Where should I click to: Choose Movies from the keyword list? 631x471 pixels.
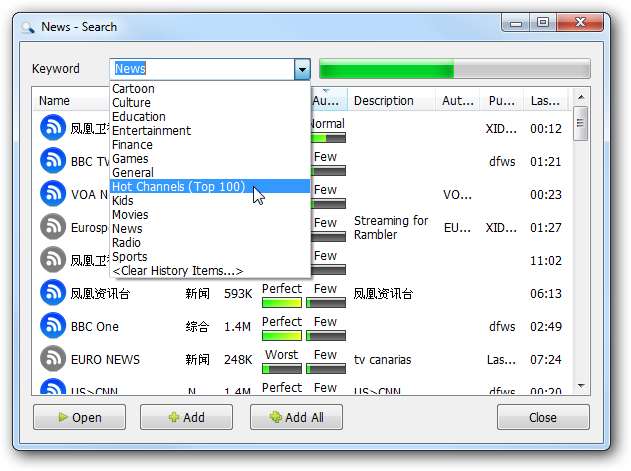[x=210, y=215]
